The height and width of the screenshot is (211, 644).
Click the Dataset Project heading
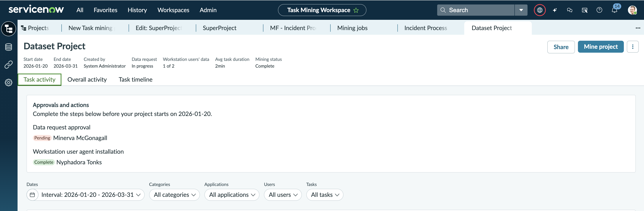coord(55,46)
